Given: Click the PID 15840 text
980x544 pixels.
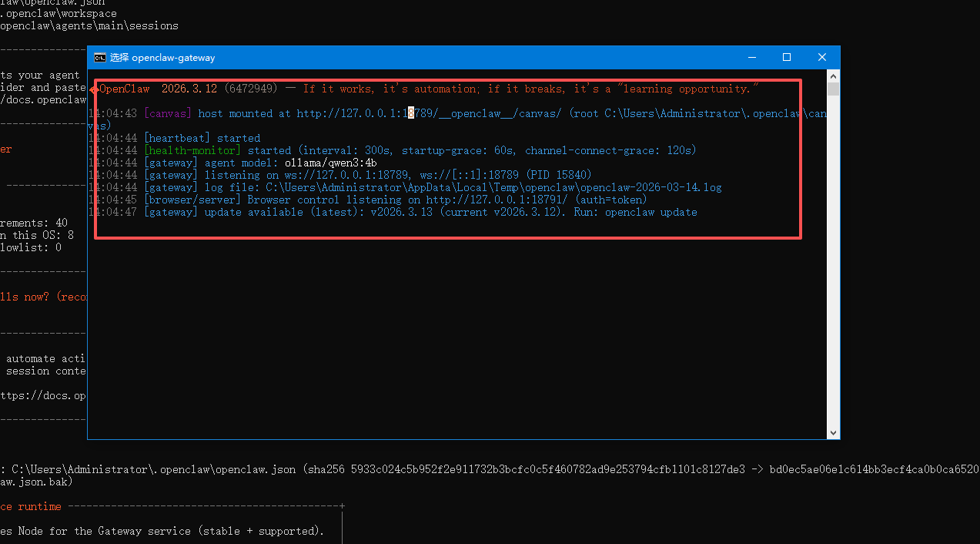Looking at the screenshot, I should point(560,175).
